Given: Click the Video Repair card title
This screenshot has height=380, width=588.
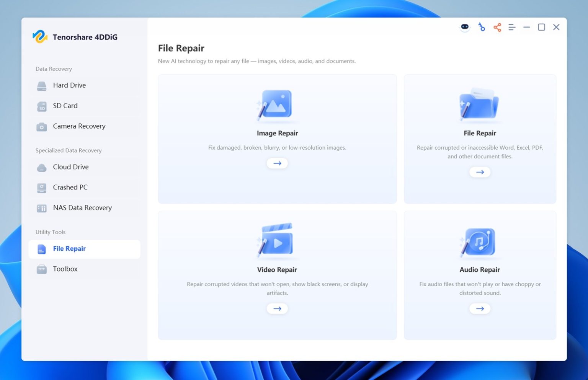Looking at the screenshot, I should click(277, 270).
